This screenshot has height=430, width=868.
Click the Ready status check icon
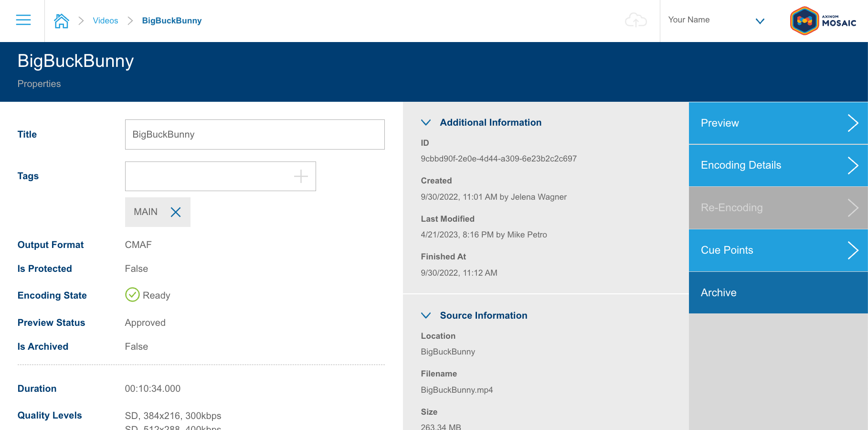tap(132, 295)
